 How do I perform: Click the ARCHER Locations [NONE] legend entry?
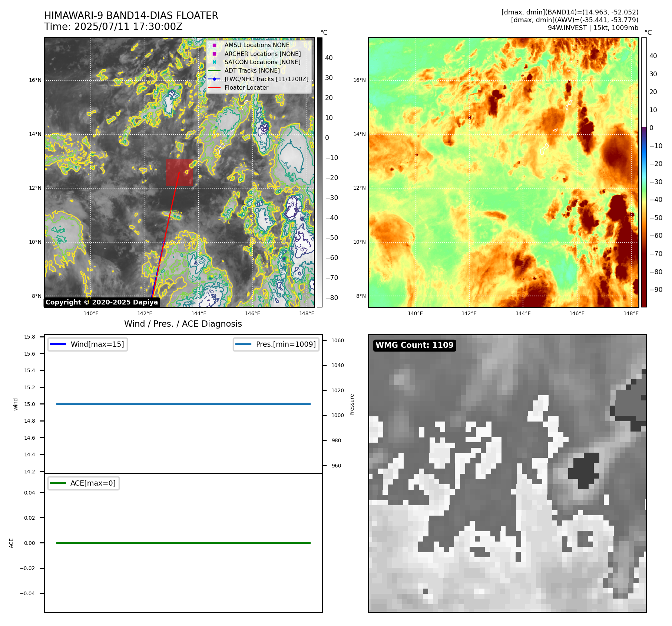pyautogui.click(x=262, y=54)
